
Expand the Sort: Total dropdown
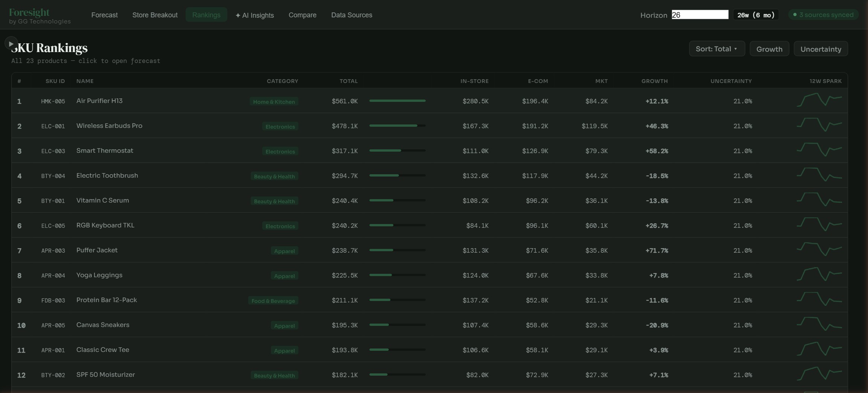point(717,49)
